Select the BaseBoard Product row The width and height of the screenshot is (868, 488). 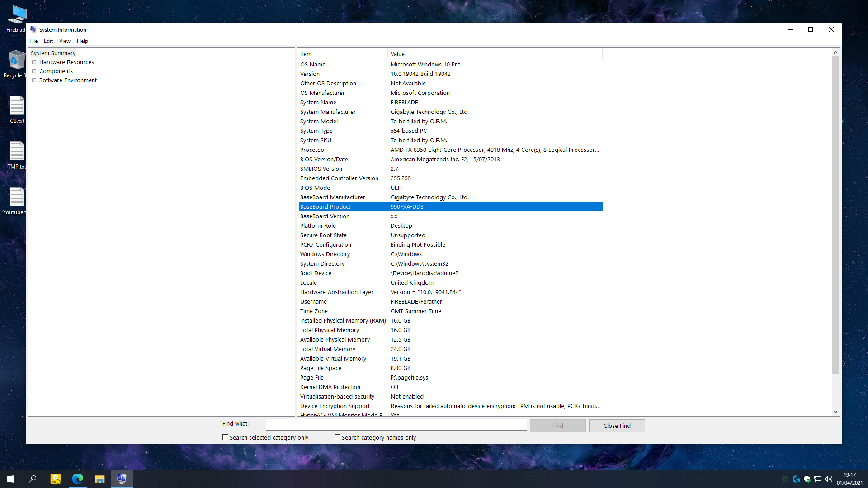click(x=451, y=206)
